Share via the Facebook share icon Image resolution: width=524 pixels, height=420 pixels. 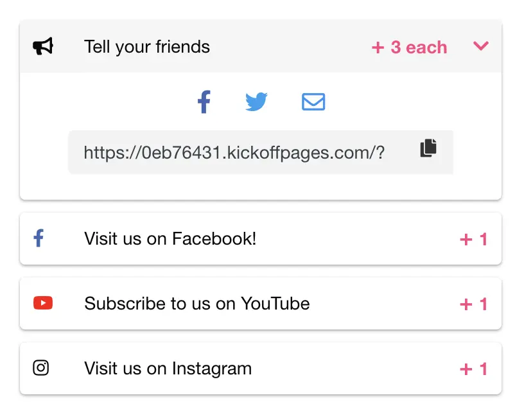(x=204, y=102)
